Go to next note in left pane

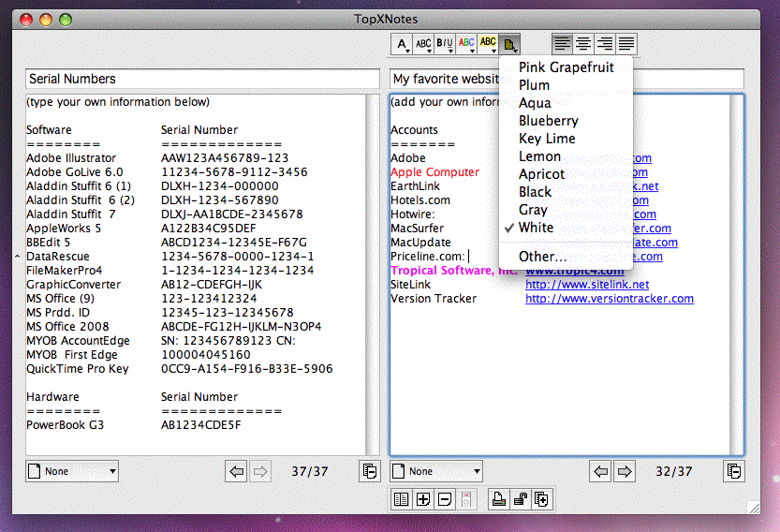[x=259, y=471]
